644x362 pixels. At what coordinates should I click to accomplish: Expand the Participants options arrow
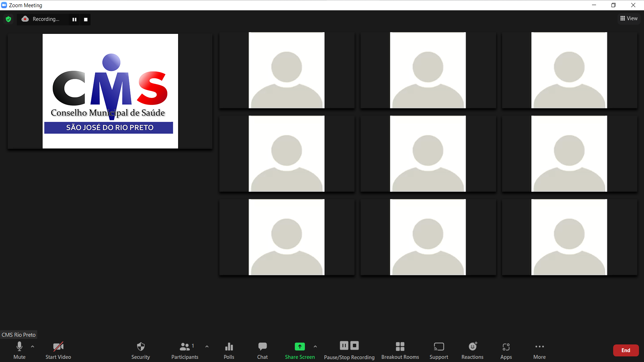coord(207,347)
